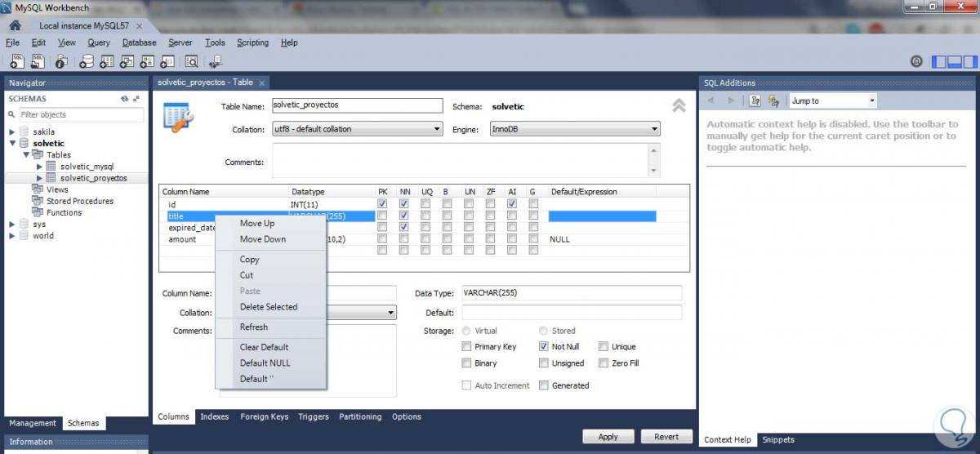
Task: Refresh schemas icon in Navigator
Action: tap(124, 99)
